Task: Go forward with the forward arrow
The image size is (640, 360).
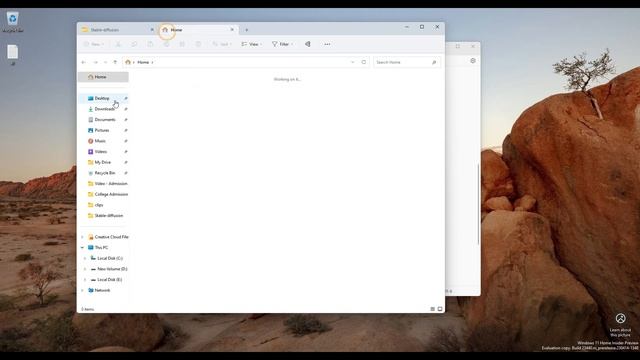Action: [x=96, y=62]
